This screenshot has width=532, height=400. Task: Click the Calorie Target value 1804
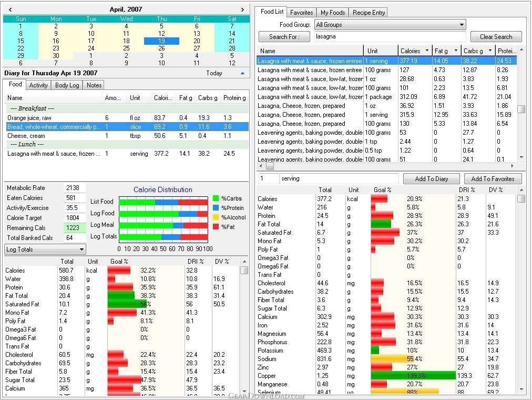click(x=74, y=218)
